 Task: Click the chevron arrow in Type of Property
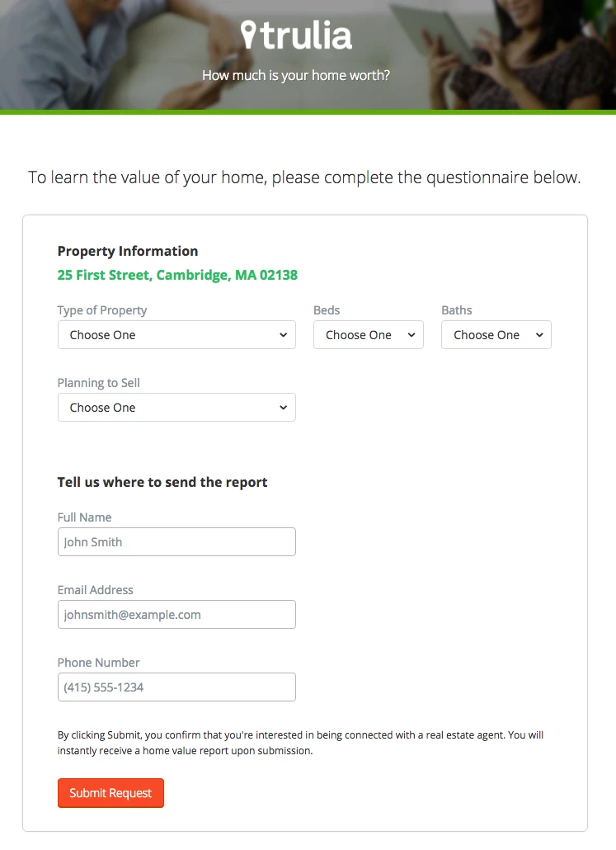pos(283,335)
